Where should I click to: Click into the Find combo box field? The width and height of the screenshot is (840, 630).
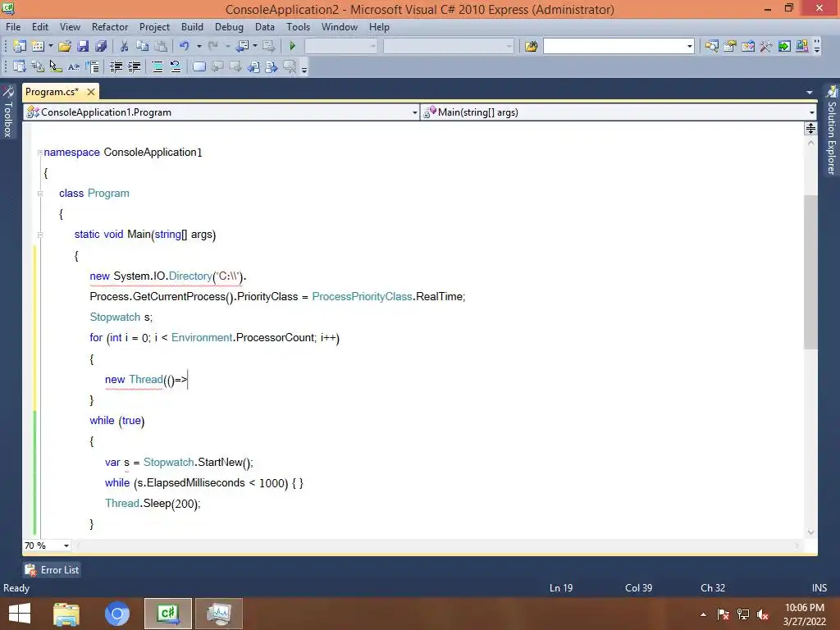(x=614, y=46)
